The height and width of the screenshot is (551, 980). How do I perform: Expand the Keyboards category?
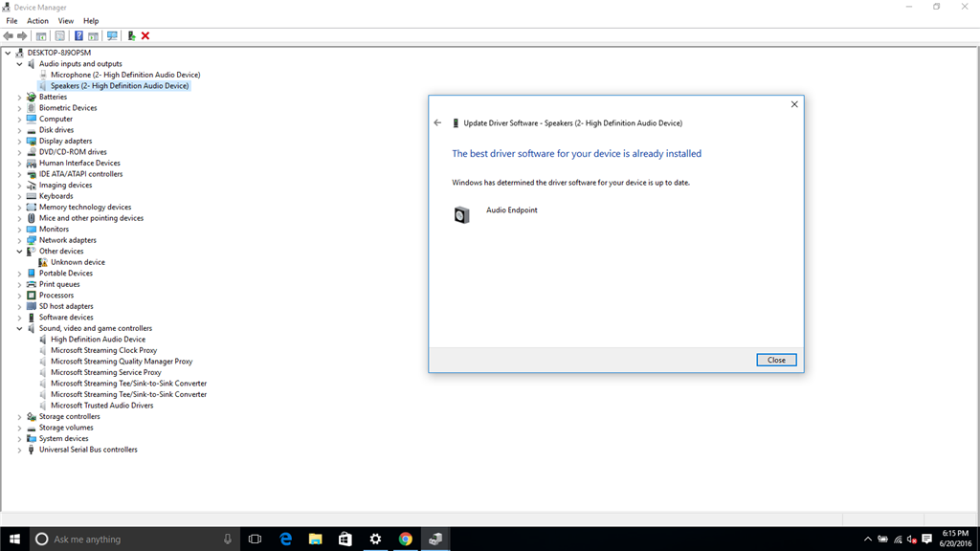[x=19, y=196]
